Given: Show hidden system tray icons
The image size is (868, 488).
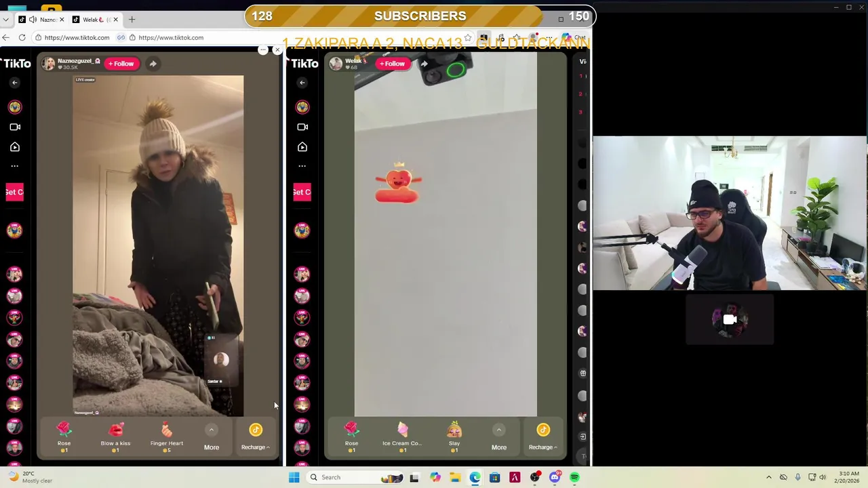Looking at the screenshot, I should [x=768, y=477].
